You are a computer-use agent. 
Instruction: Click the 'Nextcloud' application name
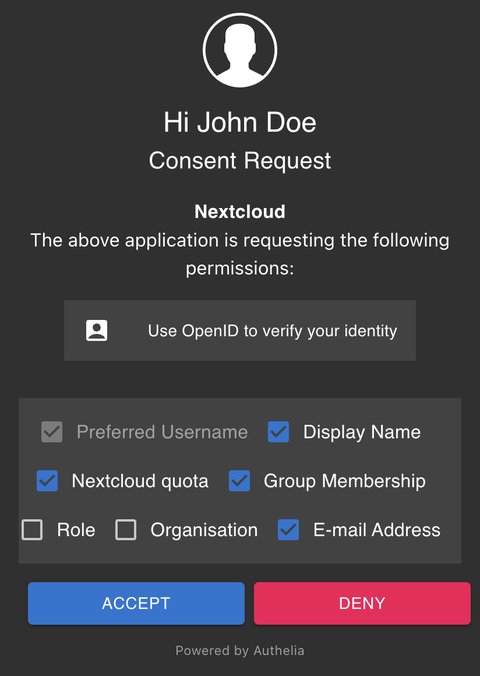click(x=240, y=212)
